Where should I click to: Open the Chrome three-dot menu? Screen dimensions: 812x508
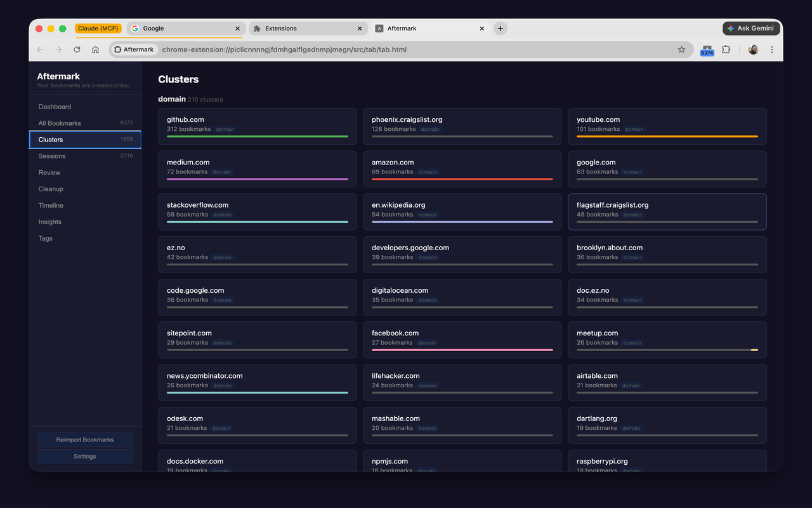(771, 50)
